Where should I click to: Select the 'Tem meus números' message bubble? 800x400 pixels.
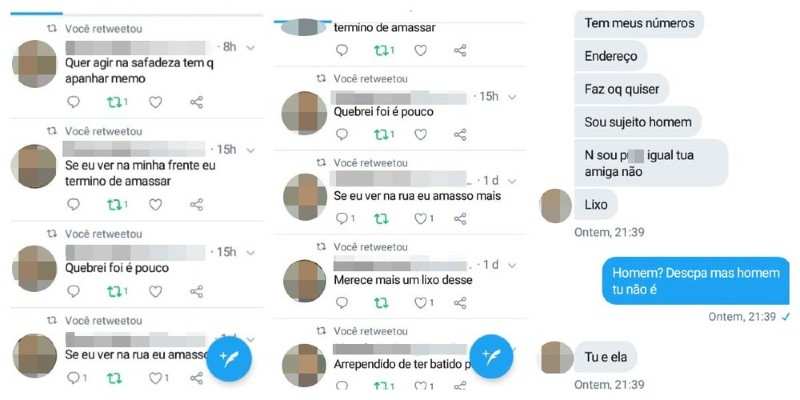639,23
